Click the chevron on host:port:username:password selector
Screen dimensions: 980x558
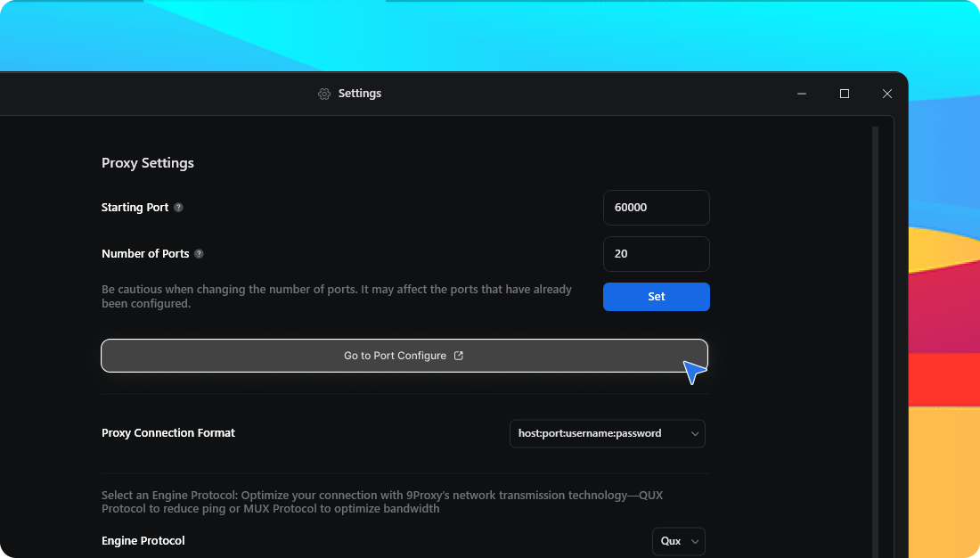695,434
